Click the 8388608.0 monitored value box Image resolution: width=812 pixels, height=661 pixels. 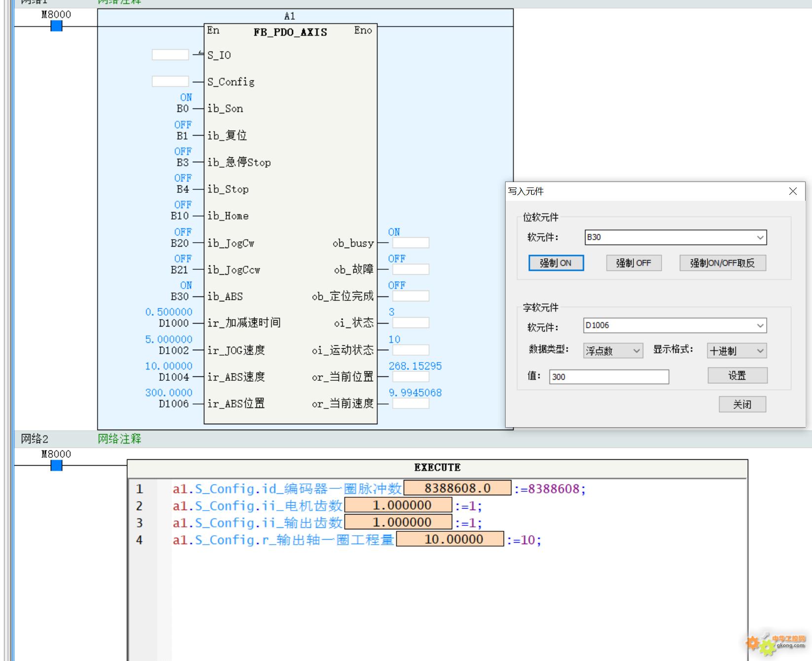pos(458,488)
